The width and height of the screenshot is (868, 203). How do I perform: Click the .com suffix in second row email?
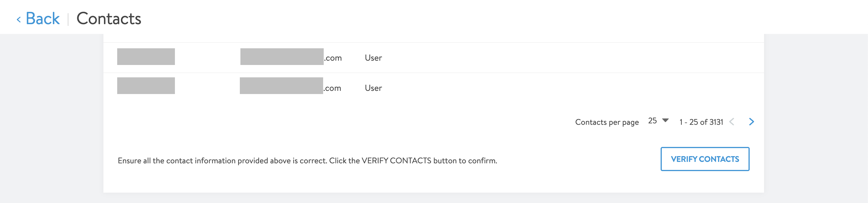point(332,88)
